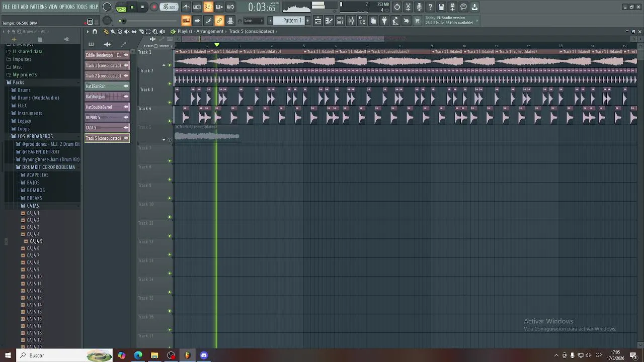The image size is (644, 362).
Task: Expand the Drums (ModeAudio) folder
Action: coord(38,98)
